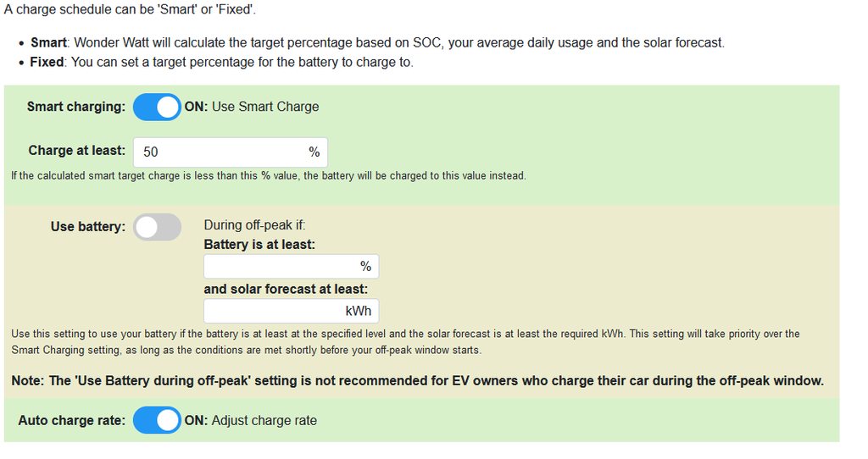The image size is (868, 459).
Task: Click the 'Charge at least:' label
Action: pos(76,151)
